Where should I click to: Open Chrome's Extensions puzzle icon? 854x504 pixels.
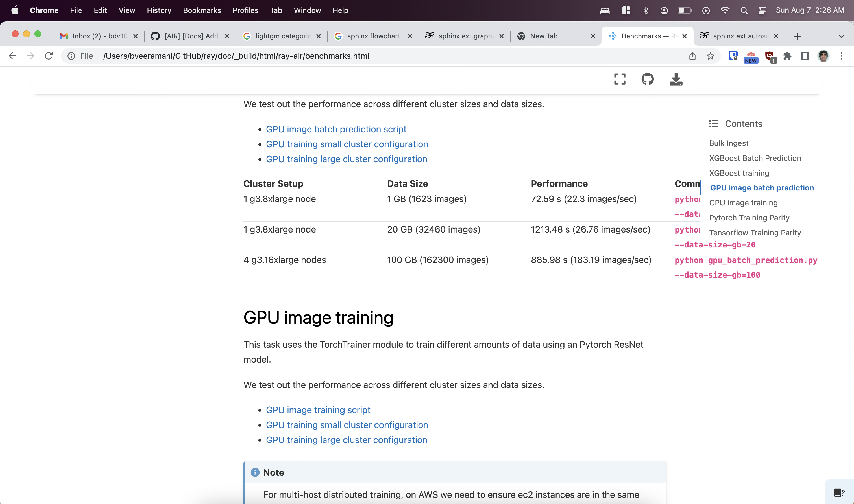(787, 56)
